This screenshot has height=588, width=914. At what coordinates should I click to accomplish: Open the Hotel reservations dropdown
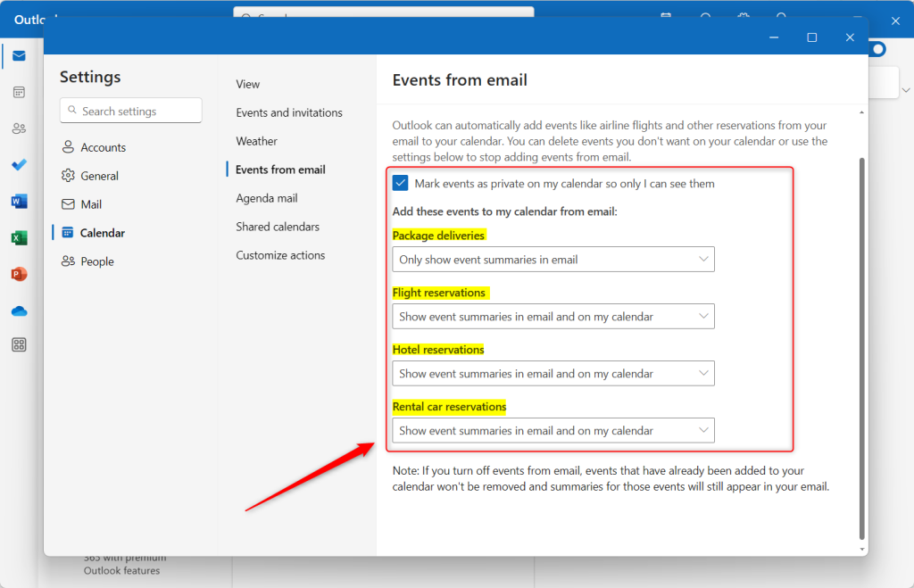(553, 374)
